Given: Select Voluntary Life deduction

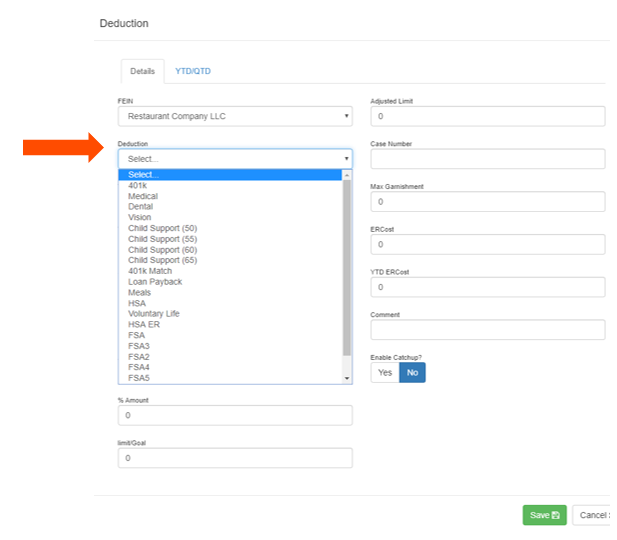Looking at the screenshot, I should click(230, 314).
